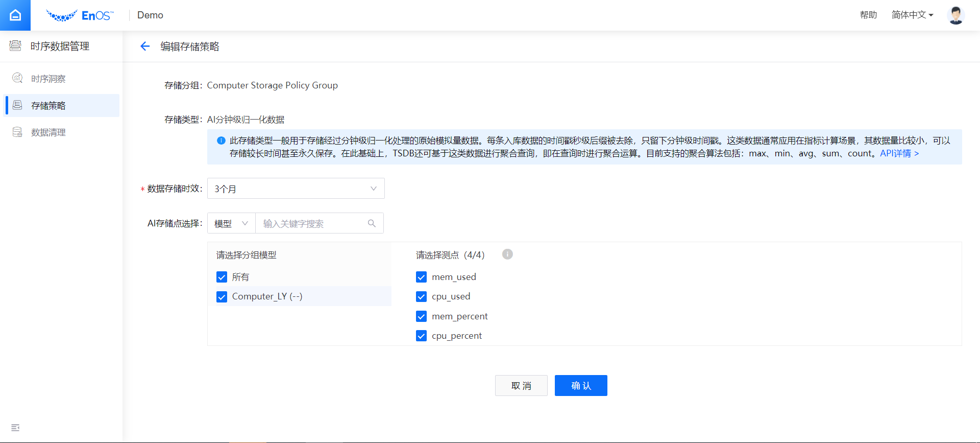
Task: Open the home icon in top bar
Action: tap(15, 15)
